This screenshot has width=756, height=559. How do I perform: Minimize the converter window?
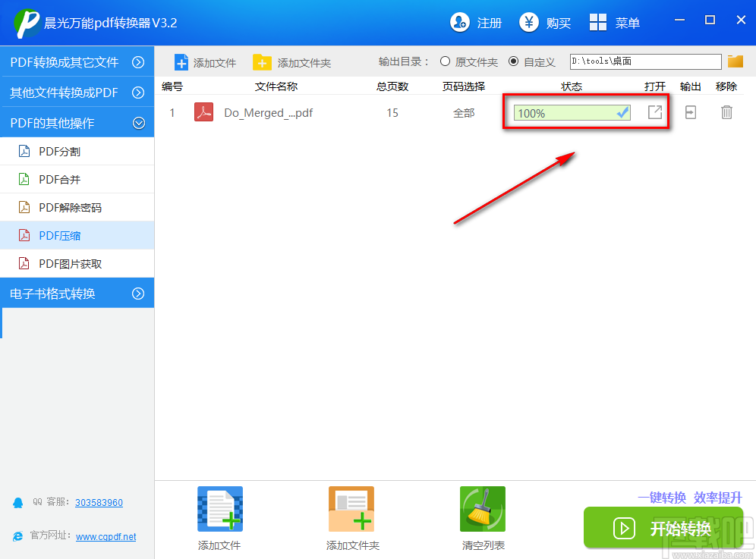pos(680,20)
